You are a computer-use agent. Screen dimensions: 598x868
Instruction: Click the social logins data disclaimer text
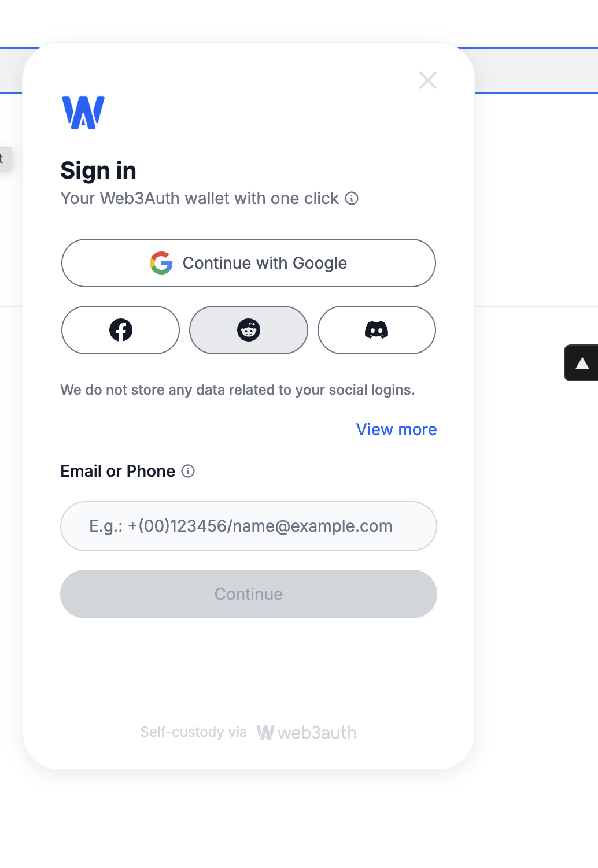(x=238, y=390)
